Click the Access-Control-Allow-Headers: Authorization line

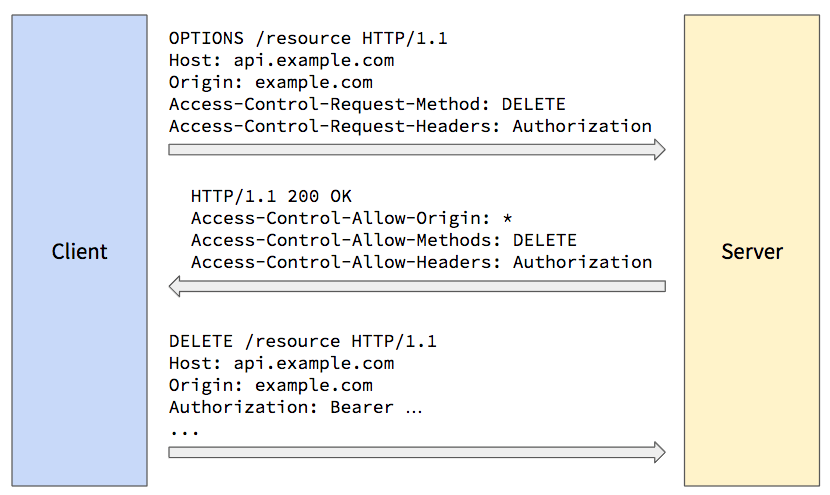tap(421, 263)
